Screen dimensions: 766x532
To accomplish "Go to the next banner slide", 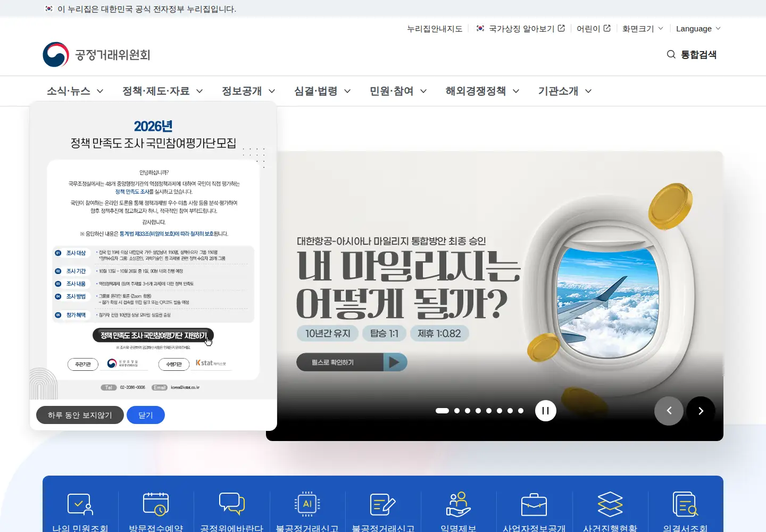I will (x=701, y=411).
